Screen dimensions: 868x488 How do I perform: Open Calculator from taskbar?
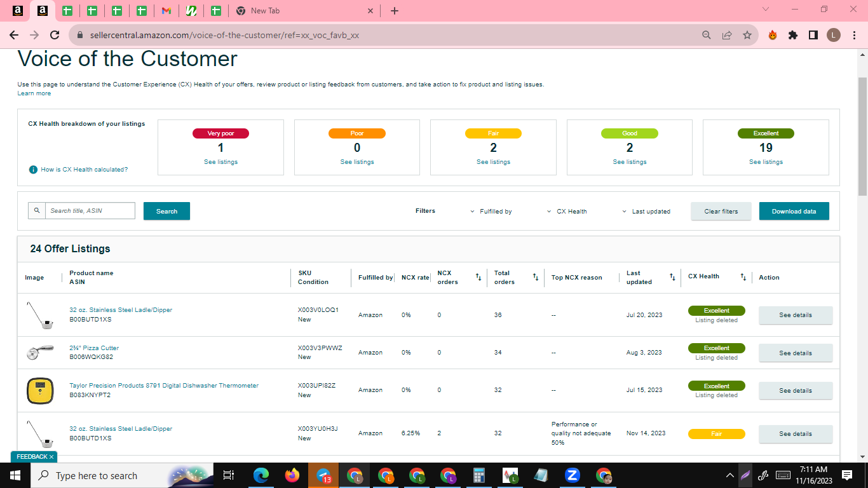click(x=480, y=475)
